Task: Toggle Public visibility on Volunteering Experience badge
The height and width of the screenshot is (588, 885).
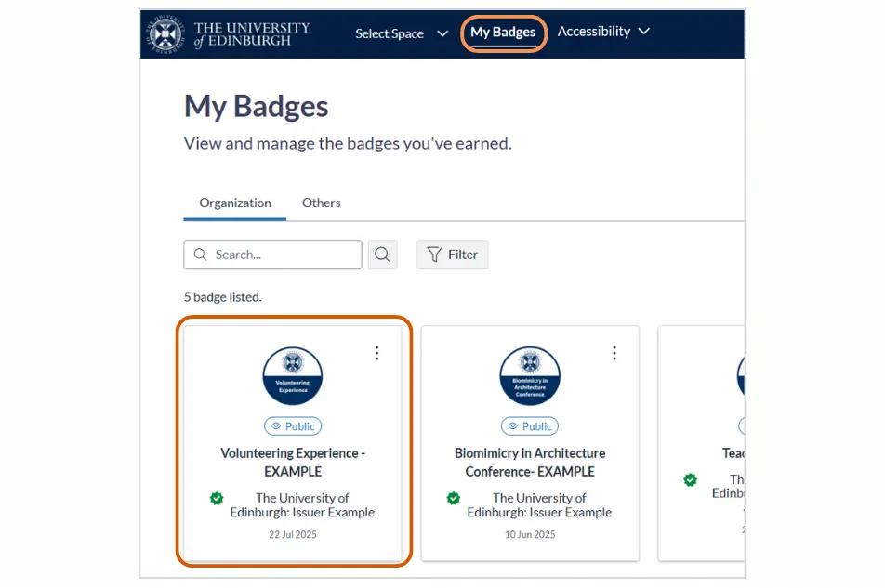Action: (x=293, y=426)
